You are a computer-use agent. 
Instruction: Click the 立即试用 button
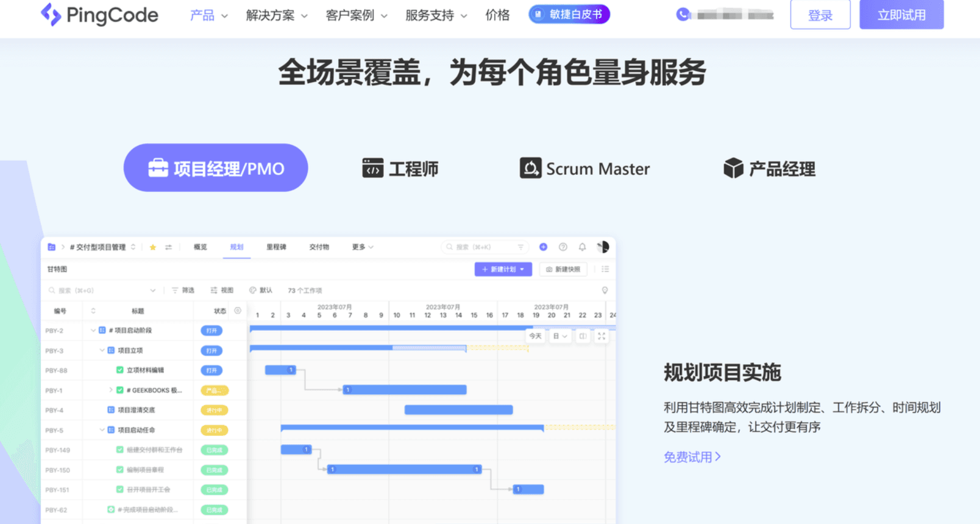[x=901, y=15]
